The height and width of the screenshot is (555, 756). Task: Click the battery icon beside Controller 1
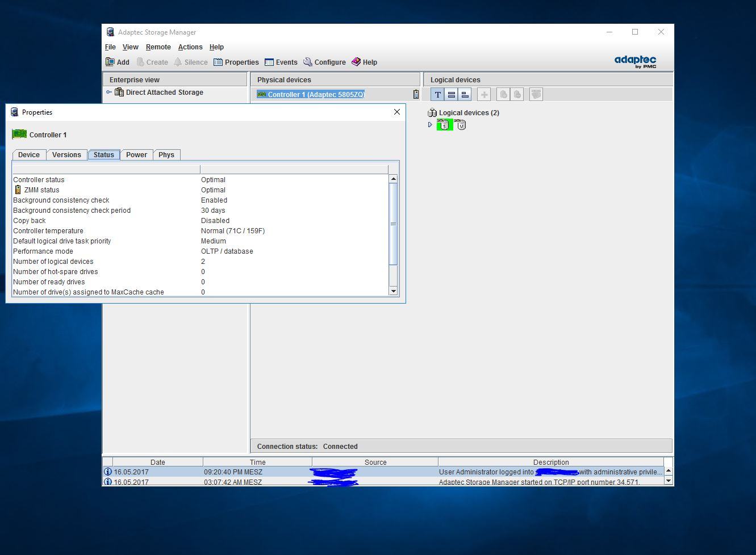[x=416, y=95]
